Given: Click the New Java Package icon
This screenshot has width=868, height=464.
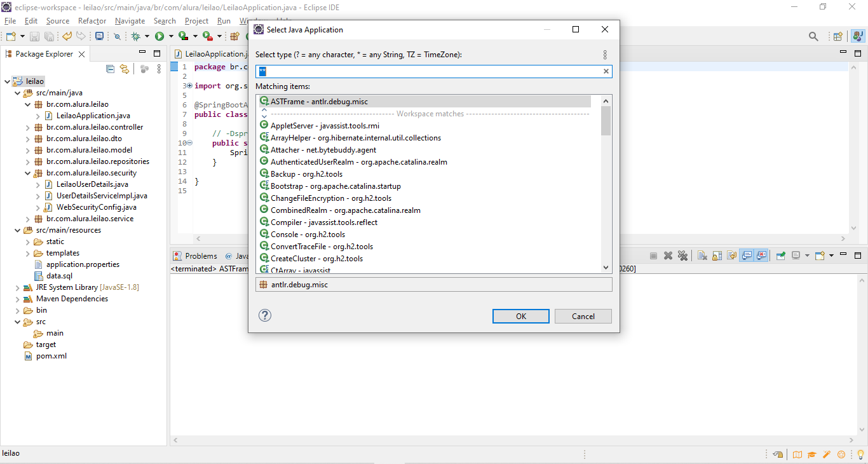Looking at the screenshot, I should 234,36.
